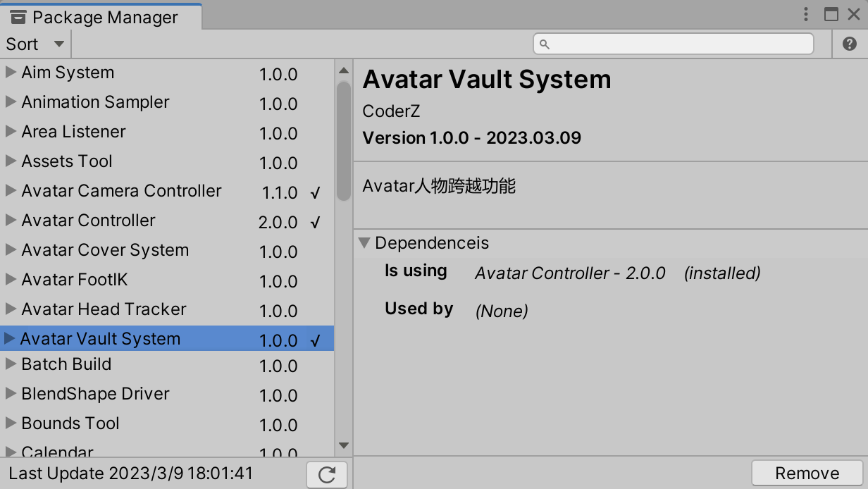The image size is (868, 489).
Task: Expand the Animation Sampler package
Action: tap(11, 101)
